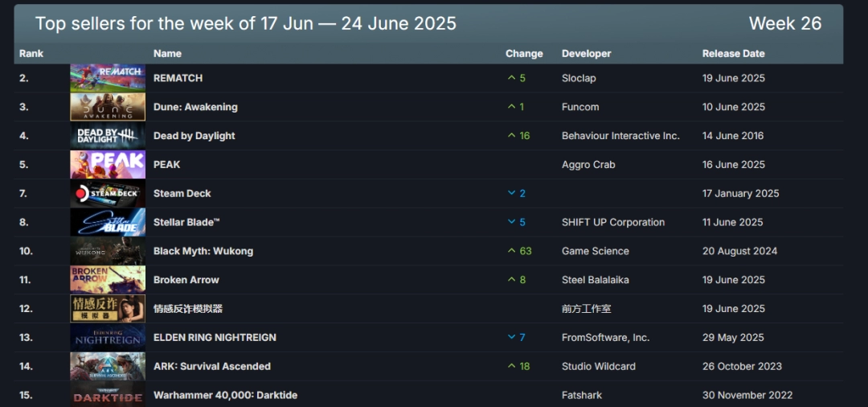Click the ELDEN RING NIGHTREIGN game name

(215, 338)
